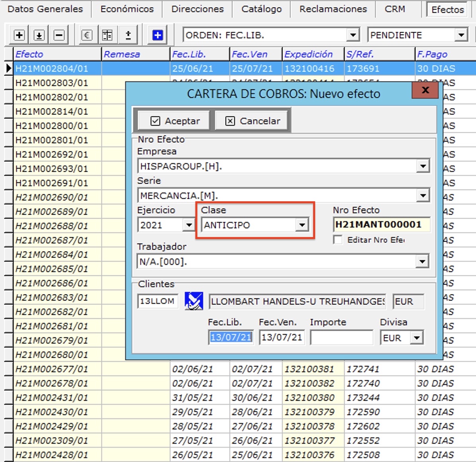Image resolution: width=476 pixels, height=462 pixels.
Task: Close the Nuevo efecto dialog
Action: point(425,90)
